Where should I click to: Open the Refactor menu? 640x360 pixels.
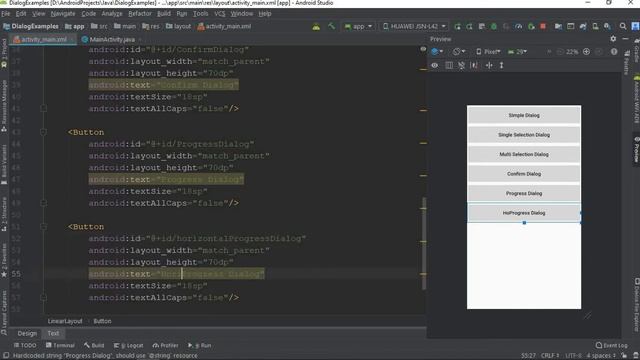tap(140, 13)
